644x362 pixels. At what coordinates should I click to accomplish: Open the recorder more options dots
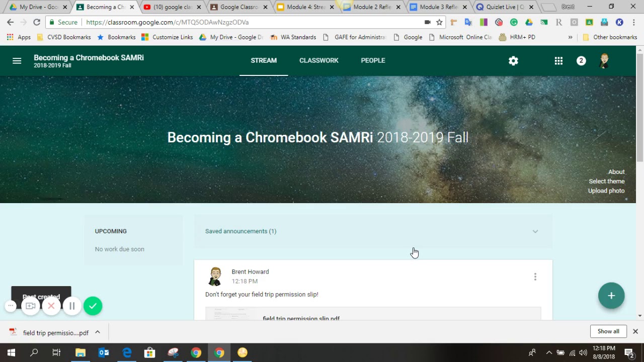[11, 306]
